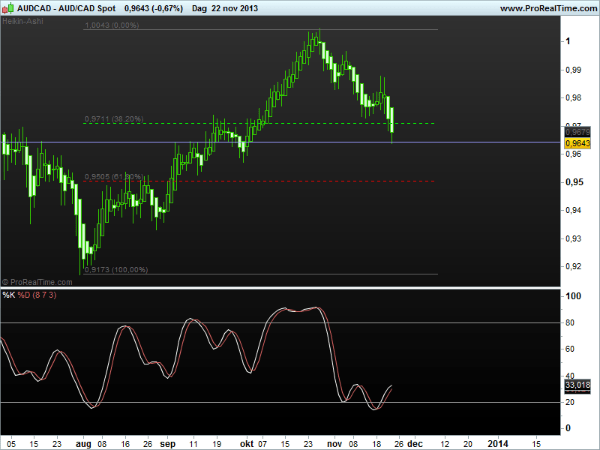Click the %K stochastic label

click(9, 295)
